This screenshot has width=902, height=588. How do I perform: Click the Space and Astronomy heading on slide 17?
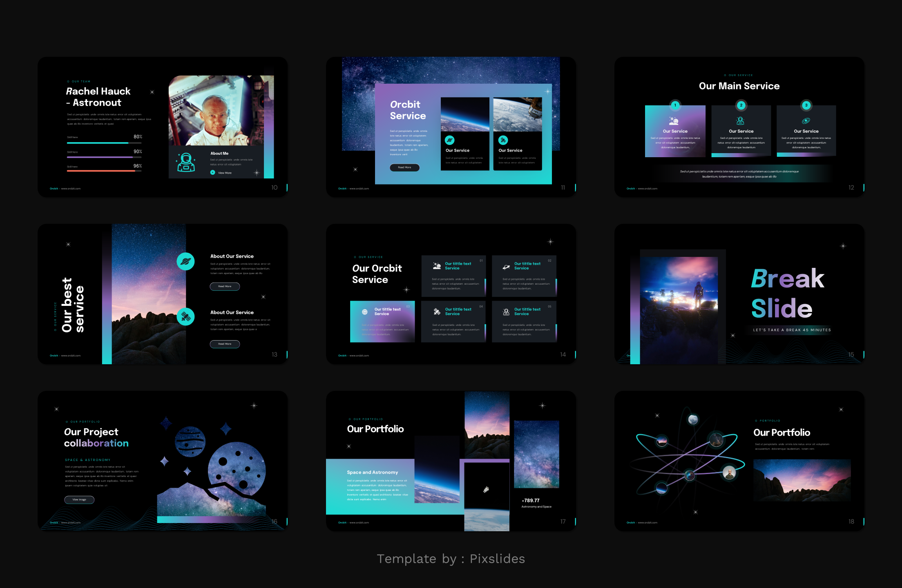coord(373,472)
